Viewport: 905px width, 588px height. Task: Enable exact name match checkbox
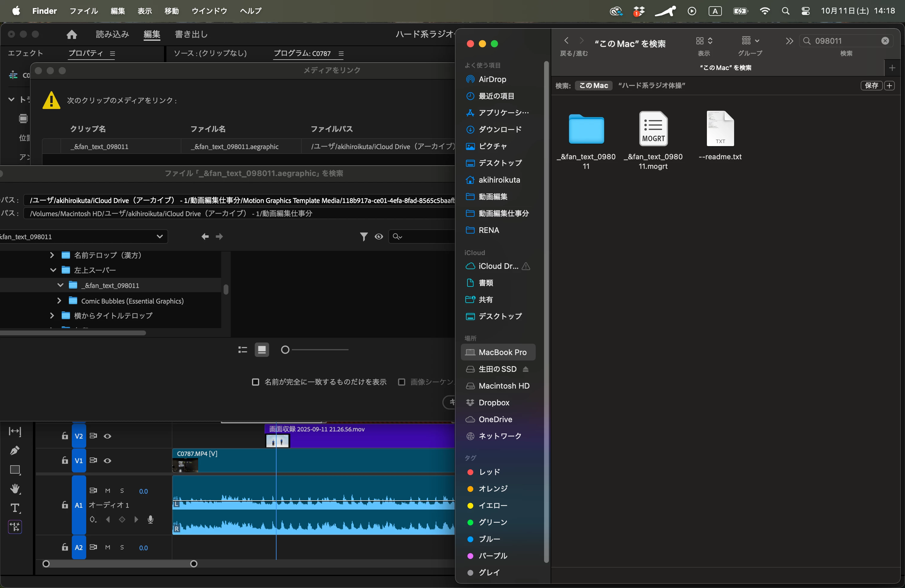point(256,382)
